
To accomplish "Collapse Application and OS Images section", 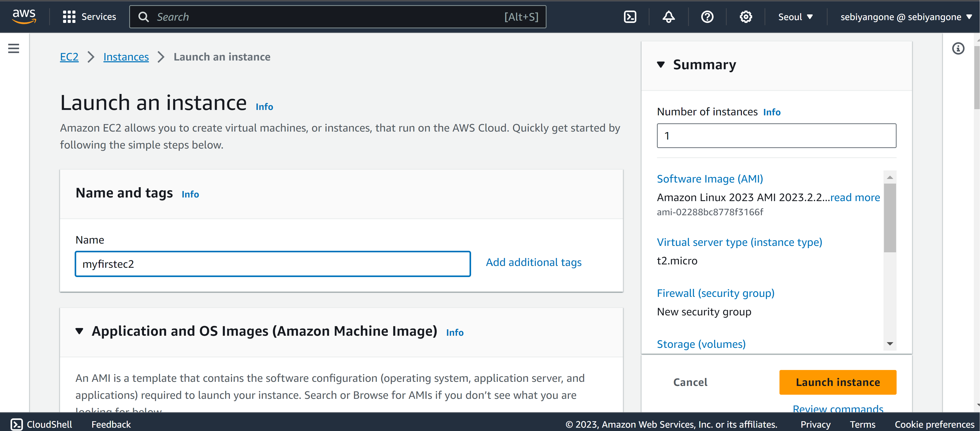I will pos(79,331).
